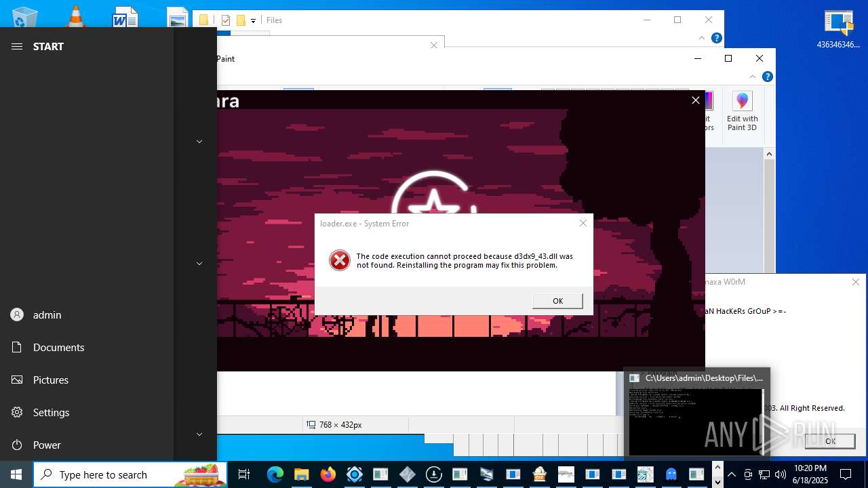
Task: Close the Yanaxa W0rM window
Action: click(x=856, y=282)
